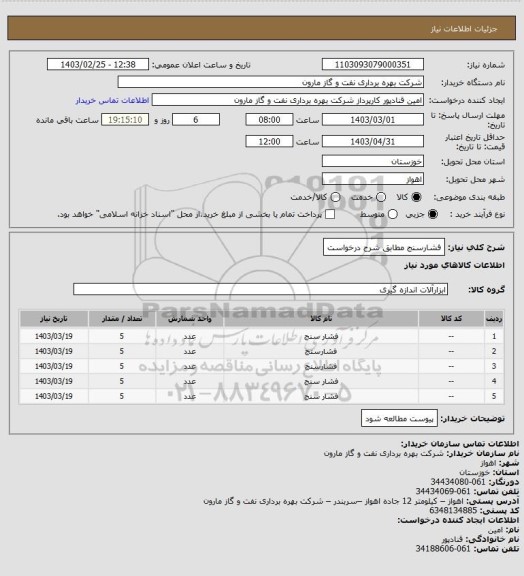Click the item name in row 1
Screen dimensions: 524x576
tap(321, 336)
